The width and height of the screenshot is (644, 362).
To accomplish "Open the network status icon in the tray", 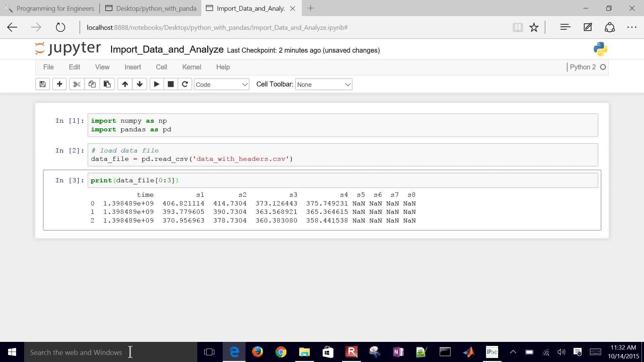I will coord(546,352).
